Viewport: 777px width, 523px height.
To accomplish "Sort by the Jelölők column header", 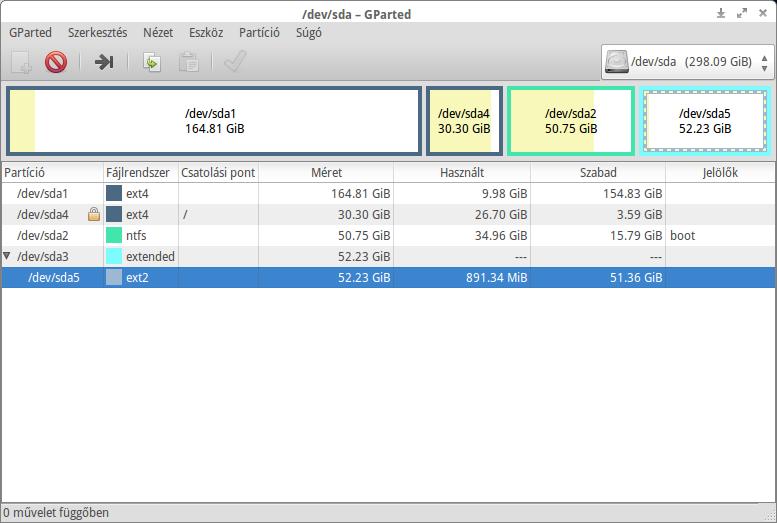I will click(x=721, y=173).
